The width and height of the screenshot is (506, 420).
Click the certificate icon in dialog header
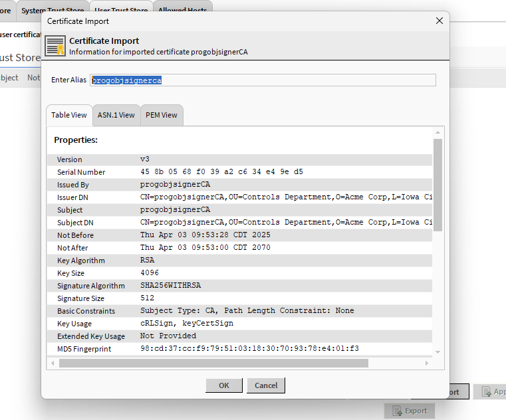[x=55, y=46]
